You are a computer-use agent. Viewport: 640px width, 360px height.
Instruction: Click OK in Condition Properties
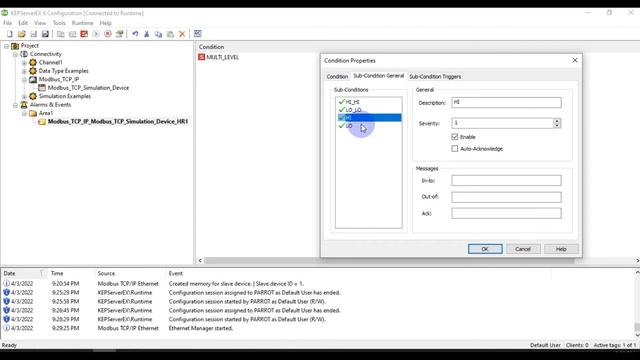485,249
